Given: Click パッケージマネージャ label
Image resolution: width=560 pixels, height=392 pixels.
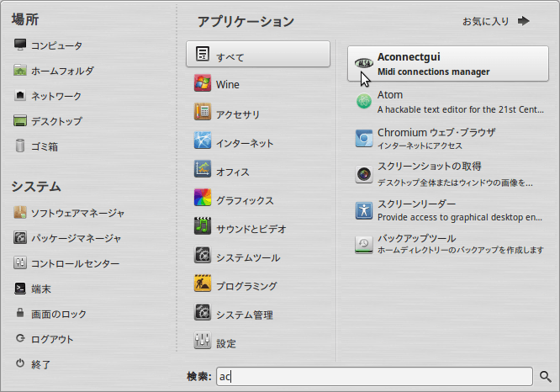Looking at the screenshot, I should coord(76,239).
